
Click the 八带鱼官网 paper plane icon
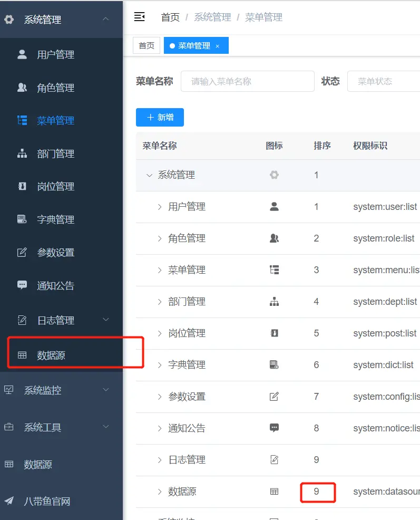pos(9,501)
